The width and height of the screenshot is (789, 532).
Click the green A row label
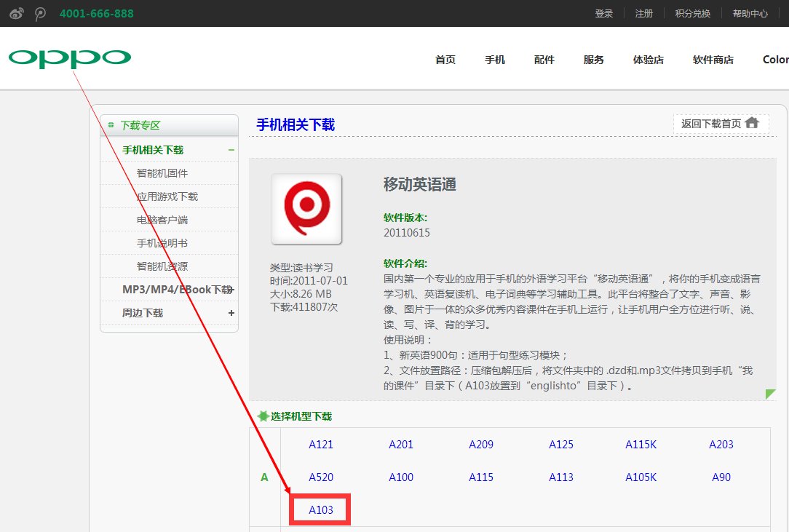tap(265, 477)
